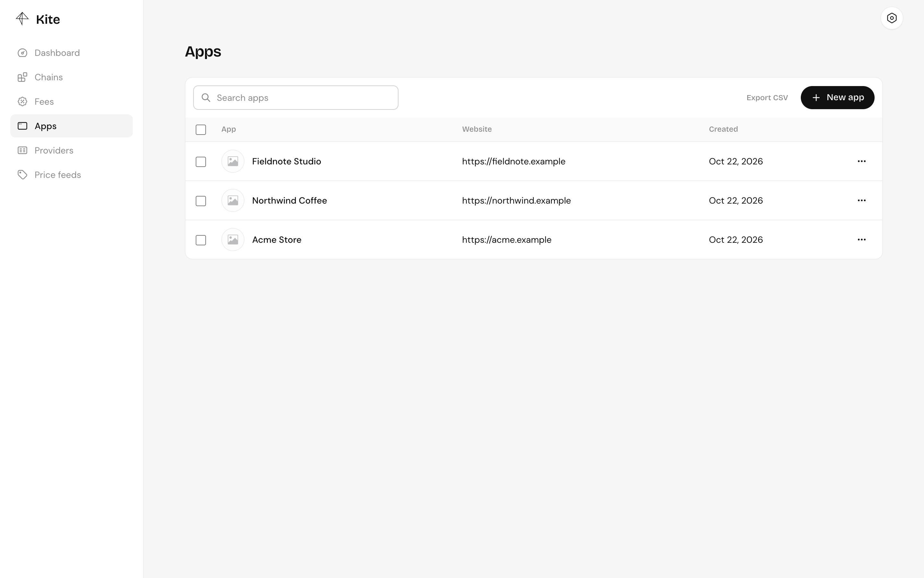Screen dimensions: 924x578
Task: Click the Northwind Coffee app name
Action: coord(289,200)
